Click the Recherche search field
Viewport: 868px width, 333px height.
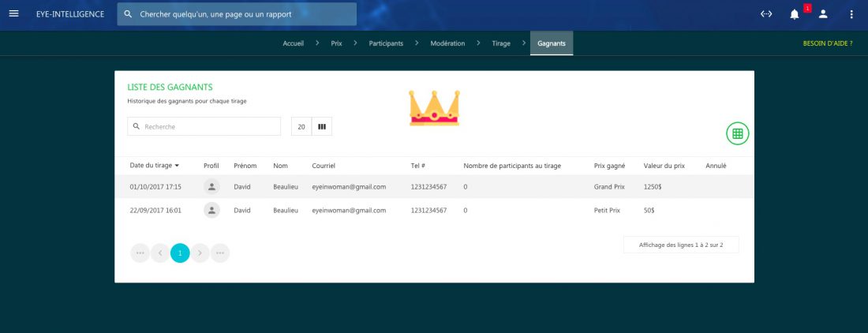click(209, 126)
